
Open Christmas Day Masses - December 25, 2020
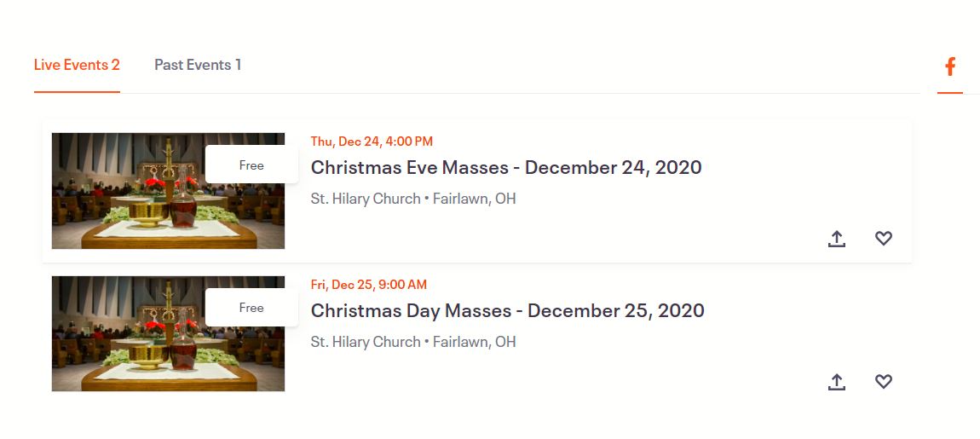(x=508, y=310)
